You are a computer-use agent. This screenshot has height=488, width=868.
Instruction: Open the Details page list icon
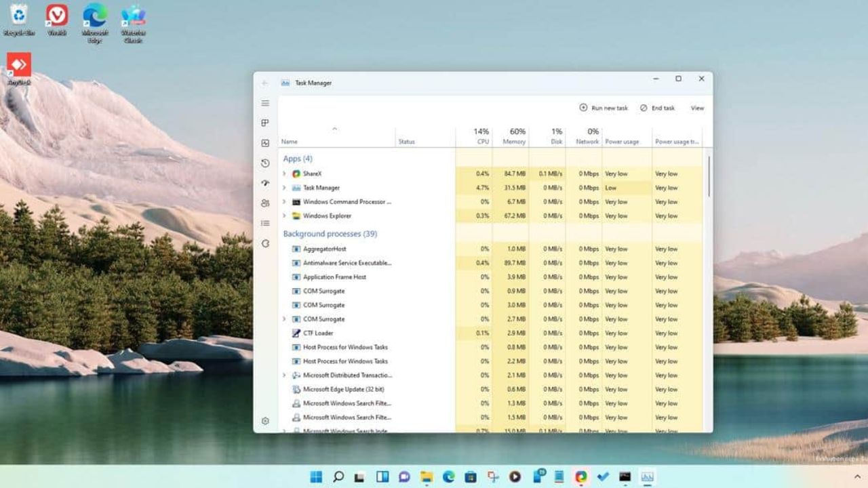tap(265, 223)
